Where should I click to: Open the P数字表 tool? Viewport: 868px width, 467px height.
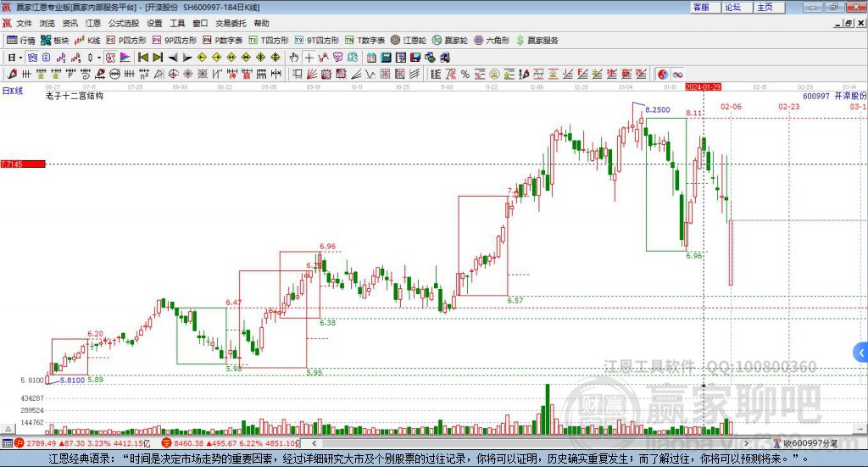tap(223, 41)
